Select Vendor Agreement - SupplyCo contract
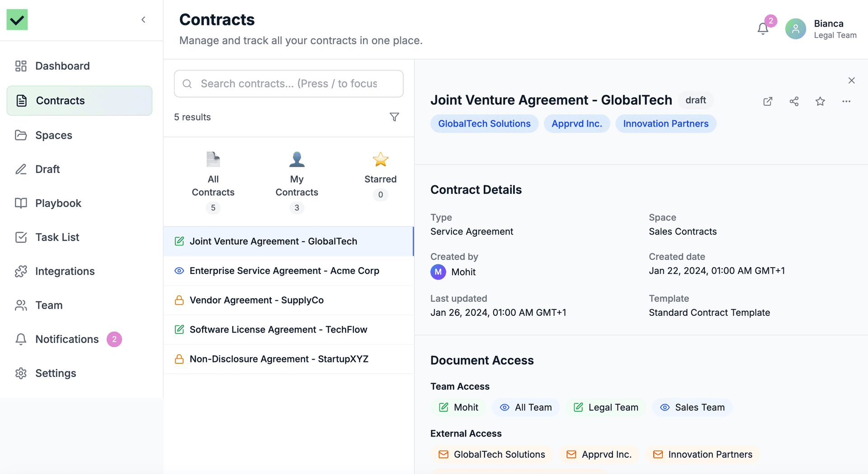The image size is (868, 474). [256, 300]
